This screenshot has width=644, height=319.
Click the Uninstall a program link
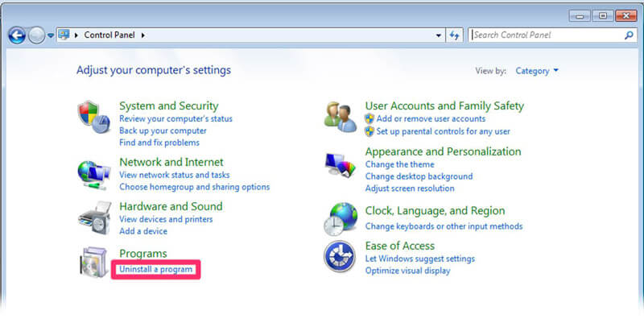click(x=155, y=270)
